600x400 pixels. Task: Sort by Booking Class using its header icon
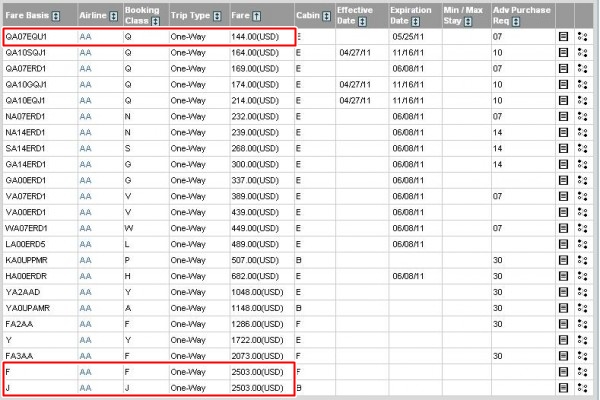point(155,21)
